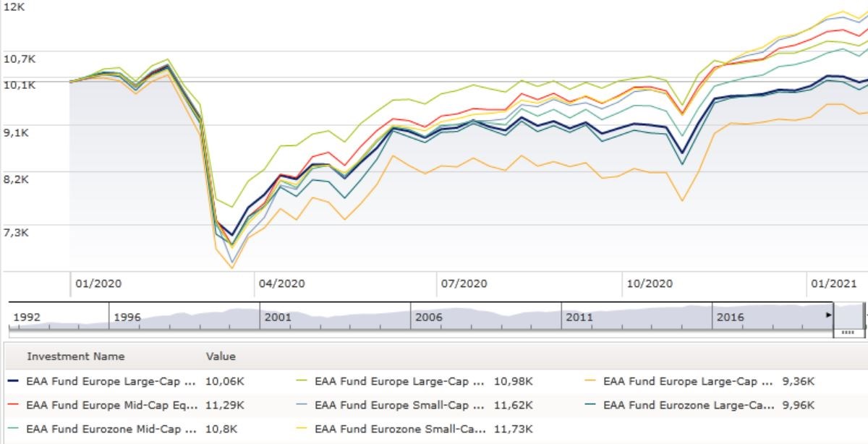Screen dimensions: 868x444
Task: Click the orange swatch beside the 9,36K fund
Action: pos(591,381)
